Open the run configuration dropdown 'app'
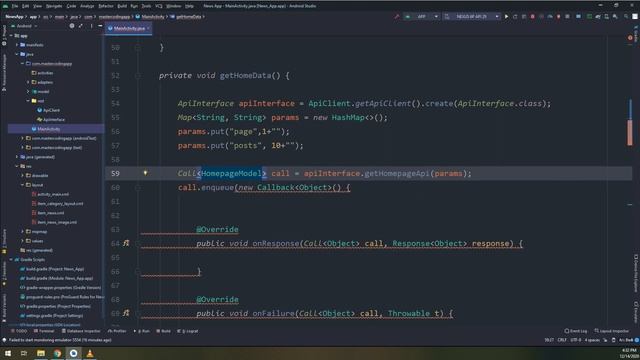The height and width of the screenshot is (360, 640). point(421,17)
